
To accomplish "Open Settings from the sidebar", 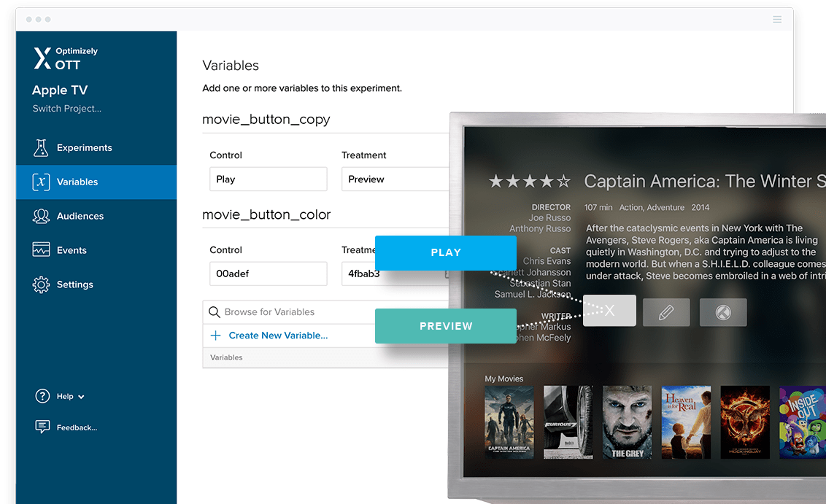I will point(96,284).
